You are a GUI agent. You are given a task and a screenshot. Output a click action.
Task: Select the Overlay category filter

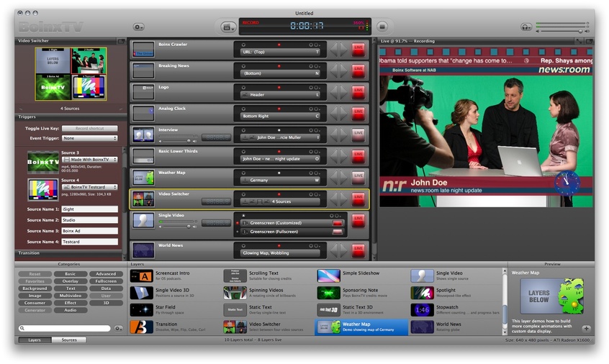pos(70,281)
